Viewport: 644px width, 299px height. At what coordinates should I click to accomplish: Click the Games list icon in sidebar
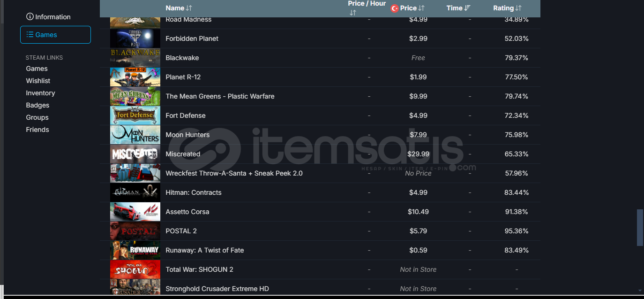(30, 35)
